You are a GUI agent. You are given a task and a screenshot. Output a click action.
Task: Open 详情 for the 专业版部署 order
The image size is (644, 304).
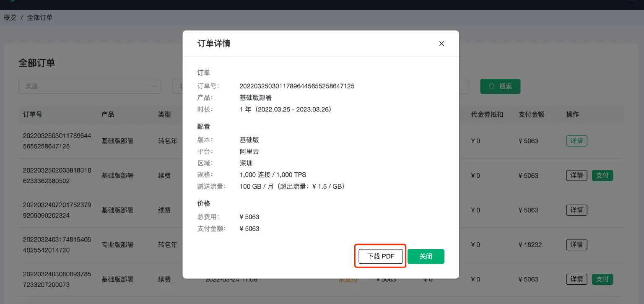point(576,244)
